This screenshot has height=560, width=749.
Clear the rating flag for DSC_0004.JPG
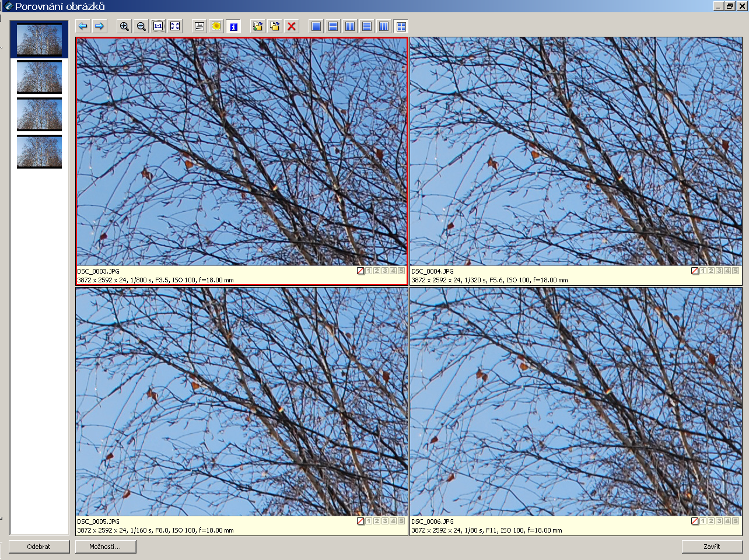pos(695,271)
